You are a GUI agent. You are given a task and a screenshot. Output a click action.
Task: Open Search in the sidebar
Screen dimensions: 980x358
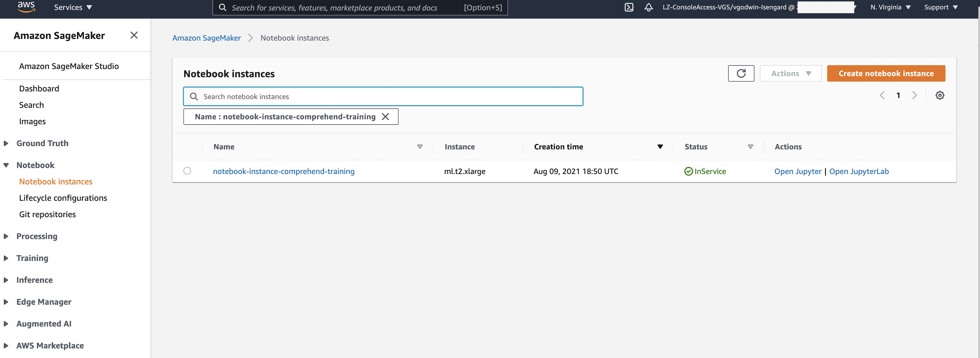point(31,105)
